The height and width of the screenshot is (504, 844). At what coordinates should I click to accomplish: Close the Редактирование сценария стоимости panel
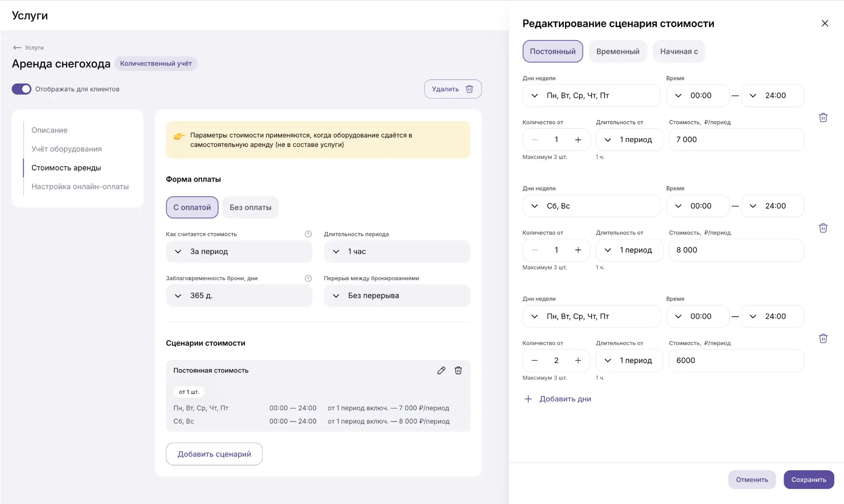(825, 24)
